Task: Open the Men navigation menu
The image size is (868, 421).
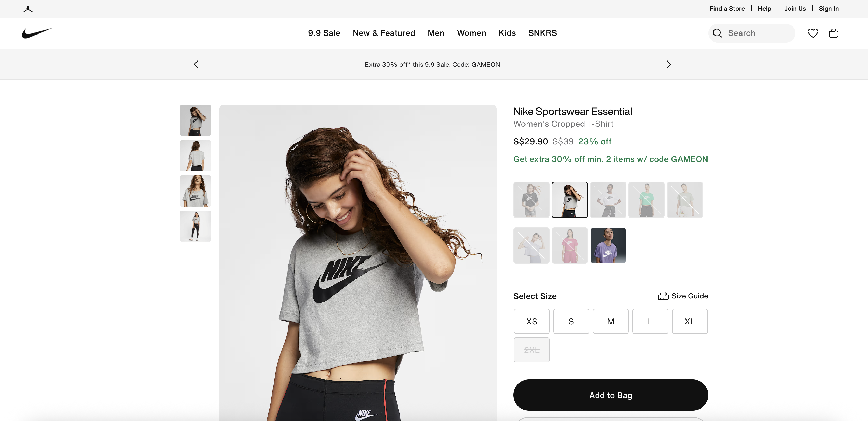Action: pyautogui.click(x=436, y=33)
